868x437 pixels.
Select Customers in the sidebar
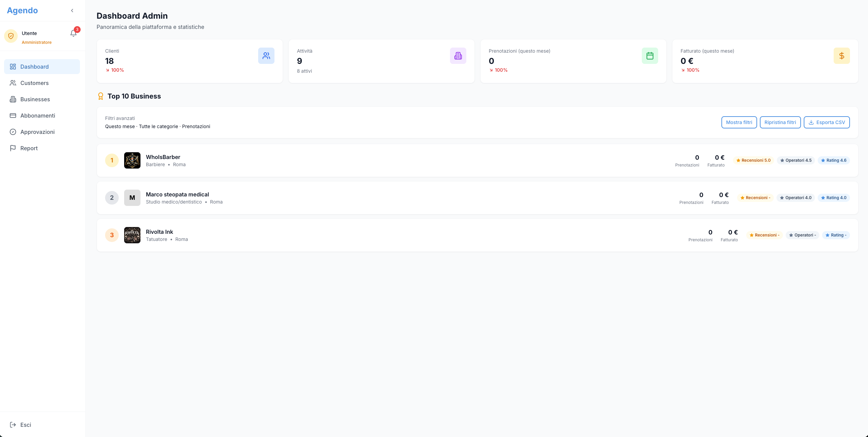click(x=34, y=83)
